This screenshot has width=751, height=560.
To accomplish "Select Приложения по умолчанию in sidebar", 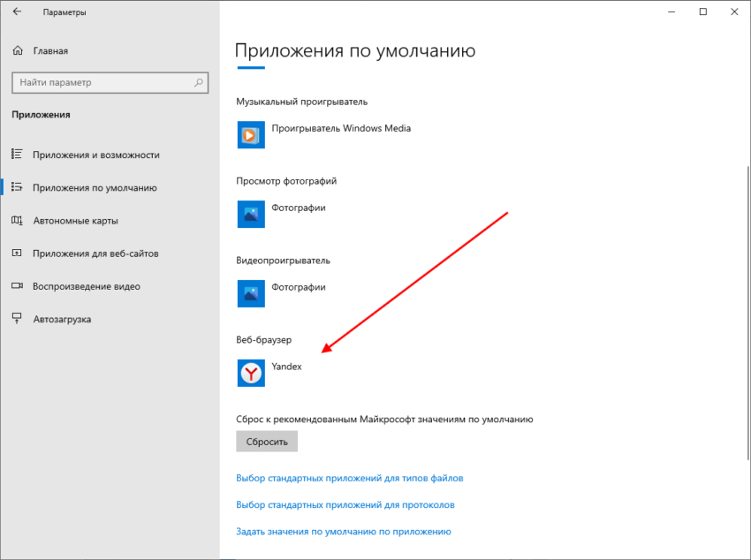I will click(95, 187).
